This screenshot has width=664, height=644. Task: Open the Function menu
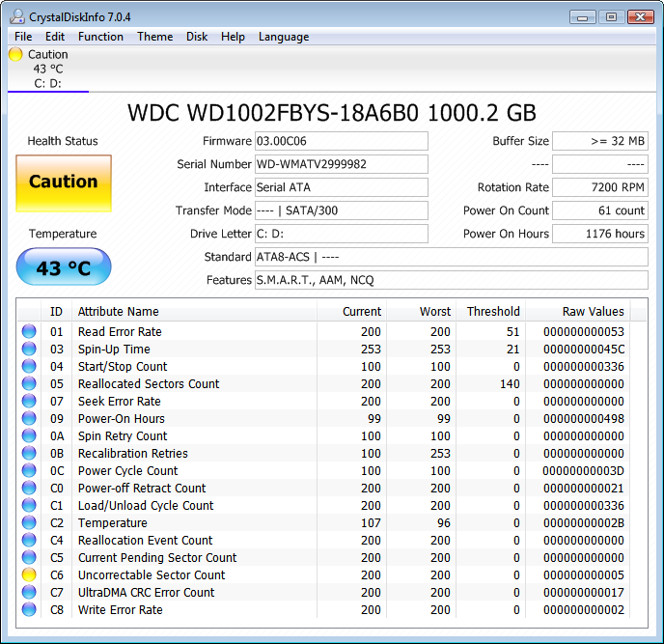pos(100,37)
